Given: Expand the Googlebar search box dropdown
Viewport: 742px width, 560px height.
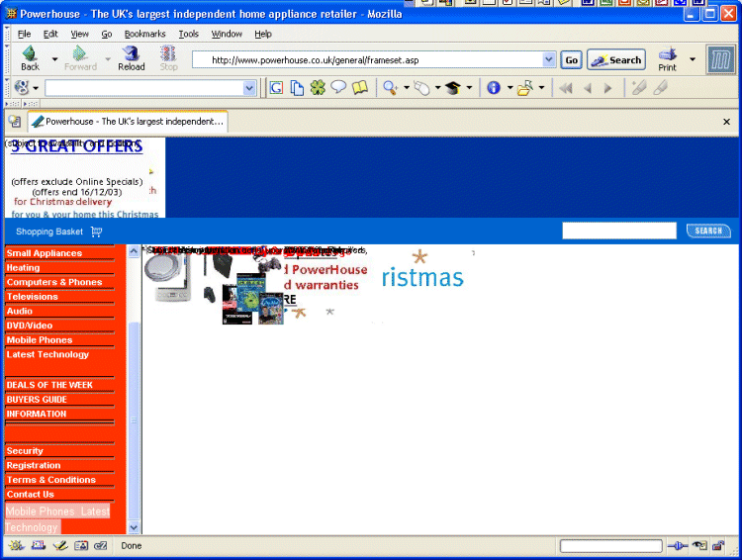Looking at the screenshot, I should point(249,88).
